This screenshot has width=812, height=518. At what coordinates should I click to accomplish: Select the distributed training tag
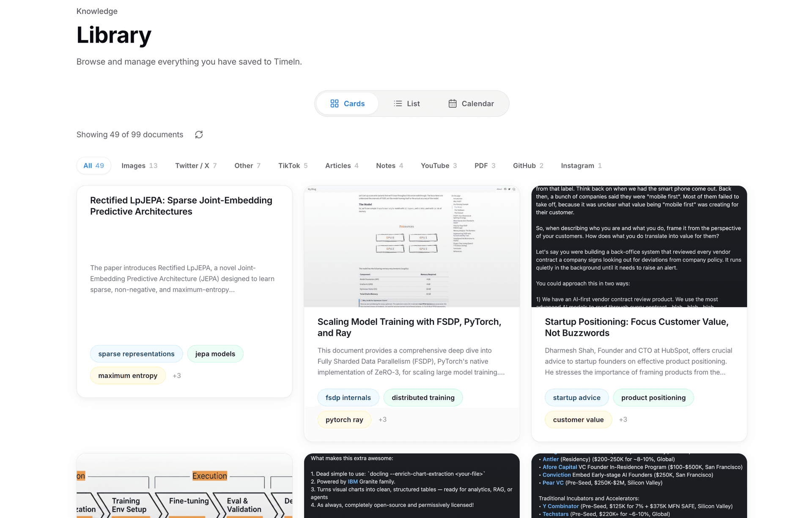tap(423, 397)
